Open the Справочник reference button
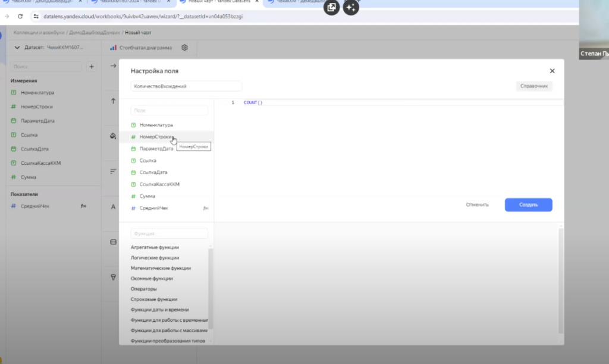Viewport: 609px width, 364px height. (533, 86)
